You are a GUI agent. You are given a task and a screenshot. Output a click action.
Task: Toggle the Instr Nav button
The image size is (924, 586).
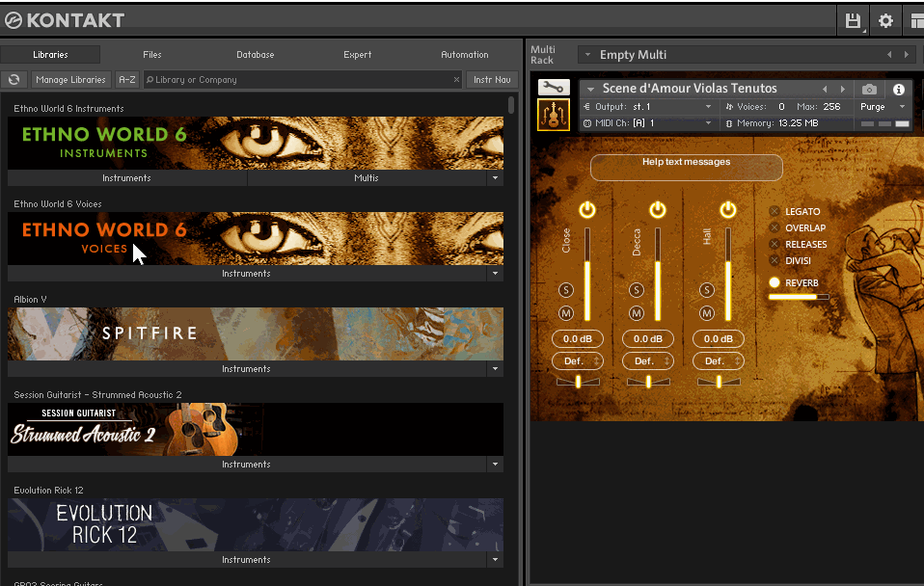tap(492, 79)
